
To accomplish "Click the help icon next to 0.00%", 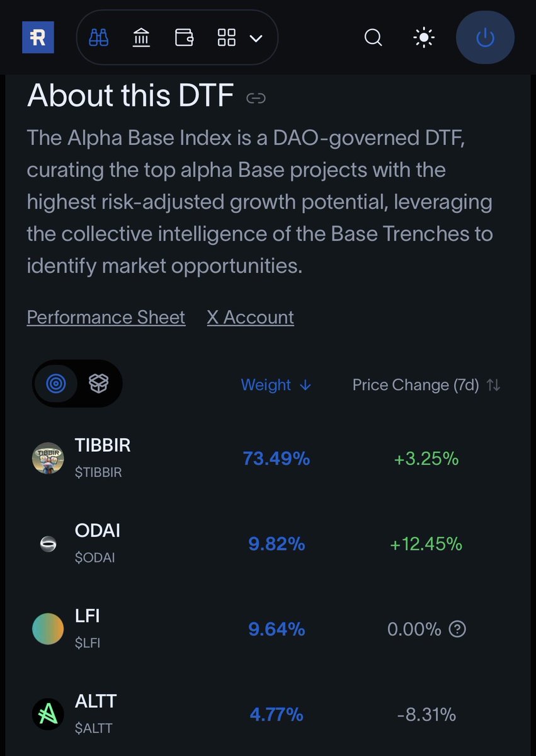I will pyautogui.click(x=457, y=629).
